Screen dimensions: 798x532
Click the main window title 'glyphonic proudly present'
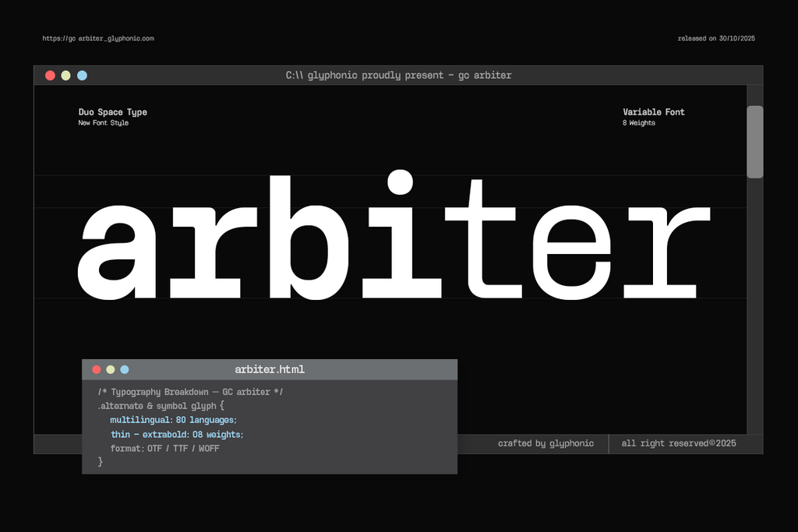pyautogui.click(x=398, y=76)
